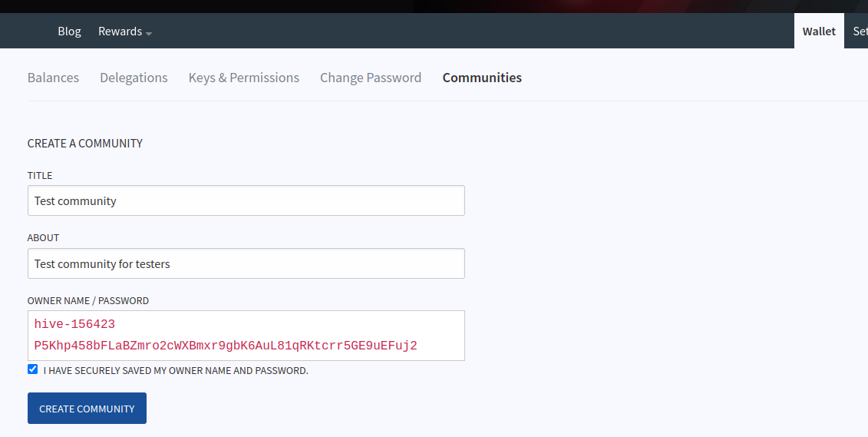Select the Communities sub-tab
868x437 pixels.
point(482,78)
